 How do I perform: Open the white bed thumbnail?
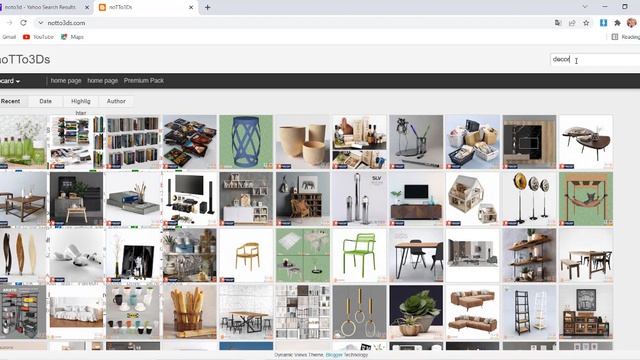click(76, 312)
